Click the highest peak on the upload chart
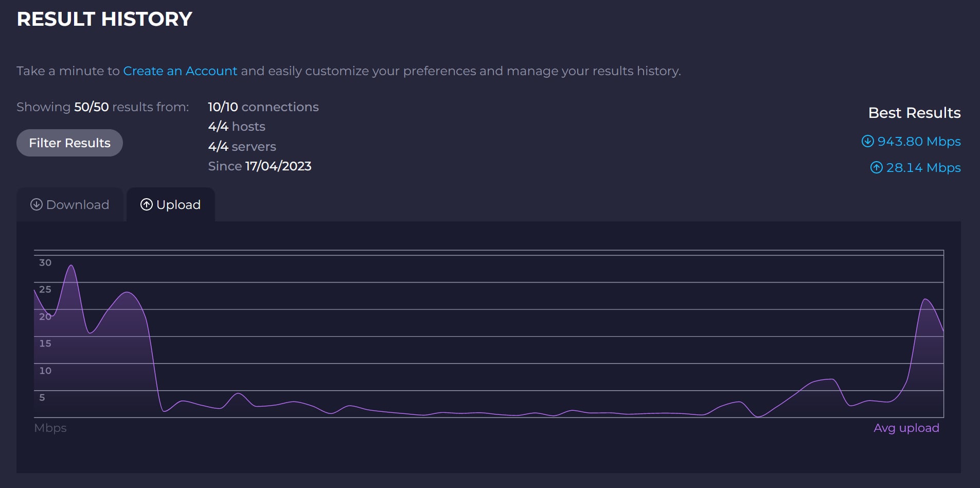The width and height of the screenshot is (980, 488). [x=72, y=266]
